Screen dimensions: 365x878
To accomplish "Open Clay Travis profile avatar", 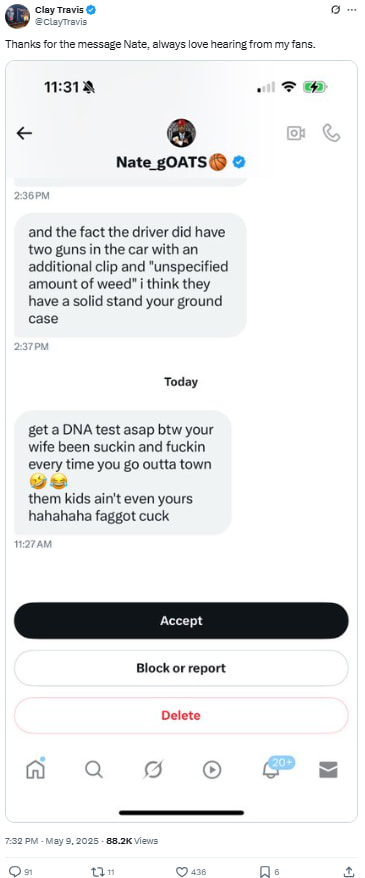I will coord(17,16).
